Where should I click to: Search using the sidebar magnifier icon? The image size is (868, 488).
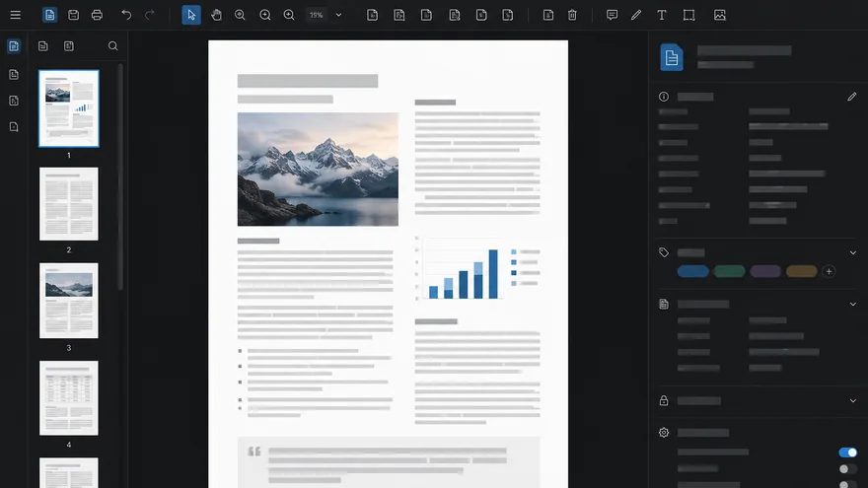tap(112, 46)
